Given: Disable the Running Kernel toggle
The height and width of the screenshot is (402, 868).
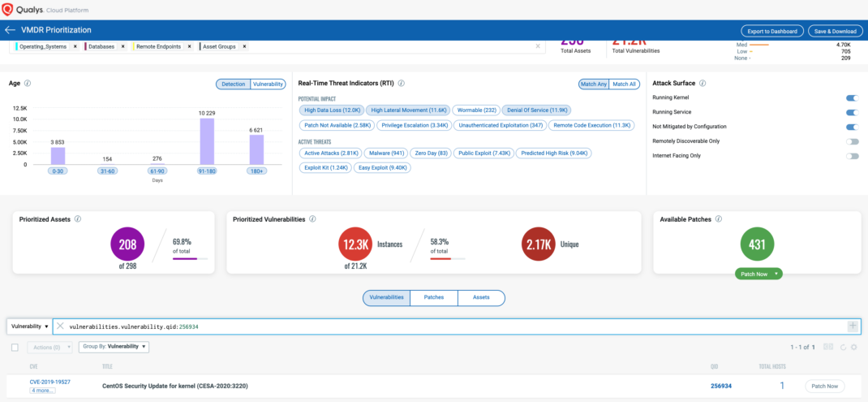Looking at the screenshot, I should coord(852,97).
